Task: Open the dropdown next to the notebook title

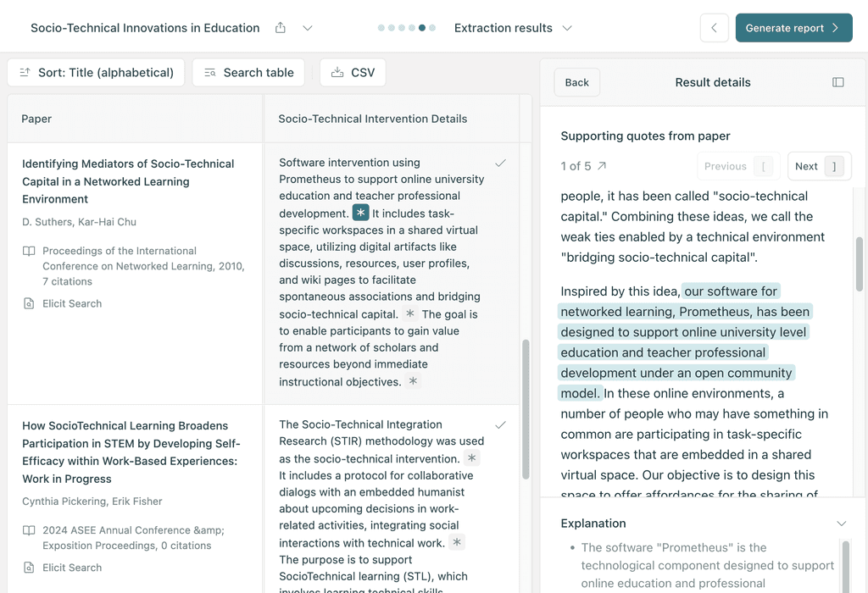Action: click(307, 27)
